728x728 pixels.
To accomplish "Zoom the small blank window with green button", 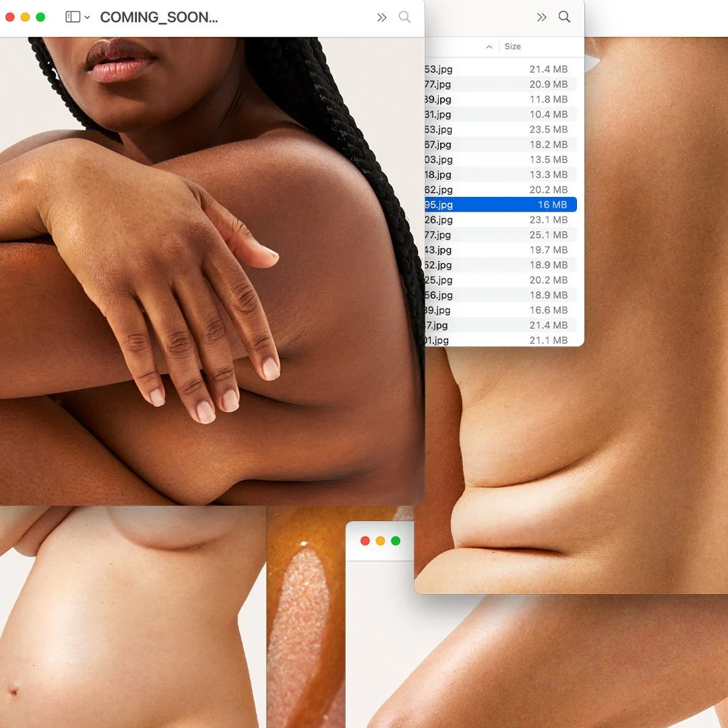I will point(396,541).
